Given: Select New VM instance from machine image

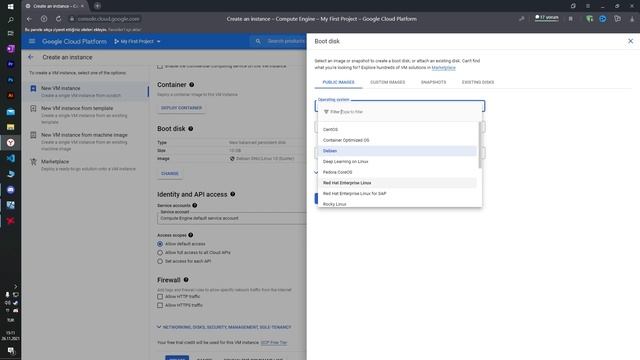Looking at the screenshot, I should (86, 141).
